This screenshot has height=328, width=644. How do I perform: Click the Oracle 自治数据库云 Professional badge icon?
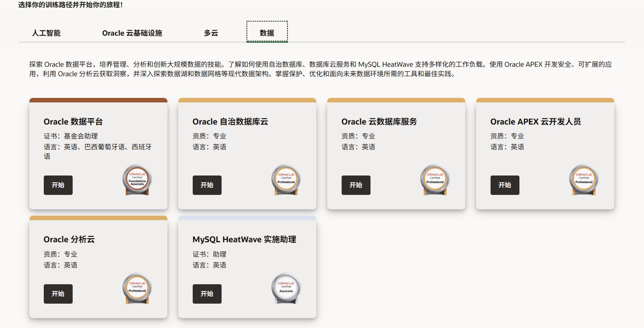(x=286, y=180)
